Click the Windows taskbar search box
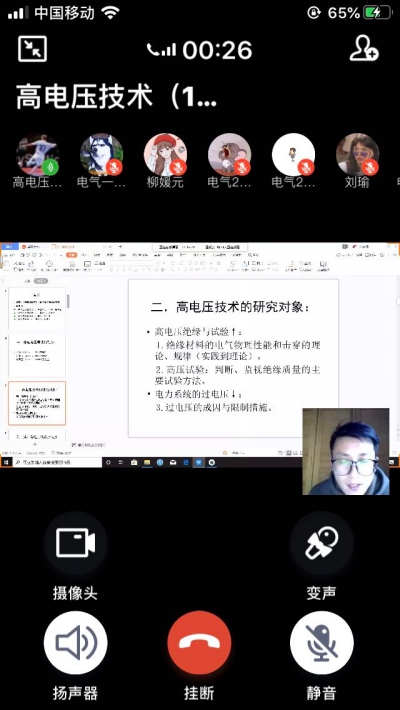Image resolution: width=400 pixels, height=710 pixels. point(57,462)
